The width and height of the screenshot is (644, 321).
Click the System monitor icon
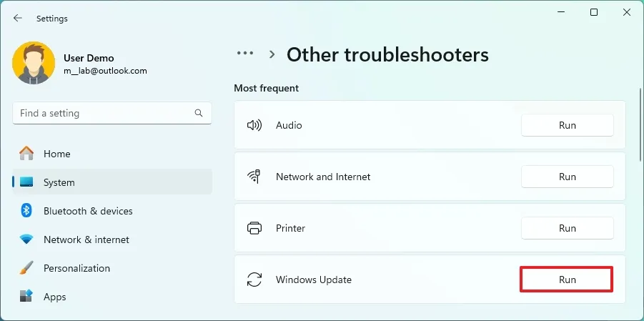(x=26, y=182)
